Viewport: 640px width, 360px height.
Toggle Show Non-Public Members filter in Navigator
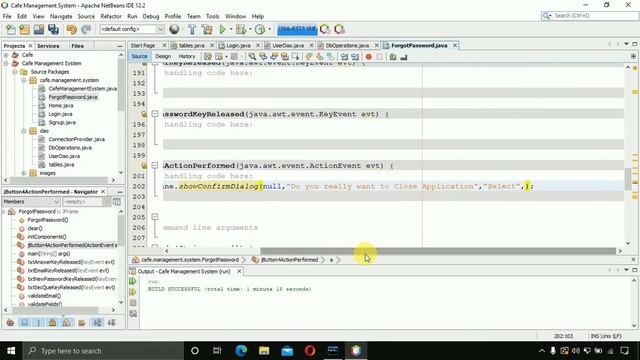click(x=53, y=323)
